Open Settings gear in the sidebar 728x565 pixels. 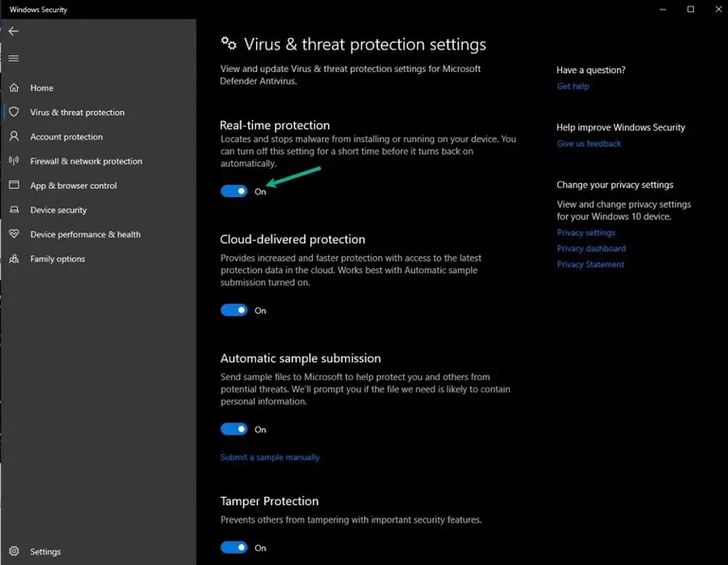pos(14,551)
